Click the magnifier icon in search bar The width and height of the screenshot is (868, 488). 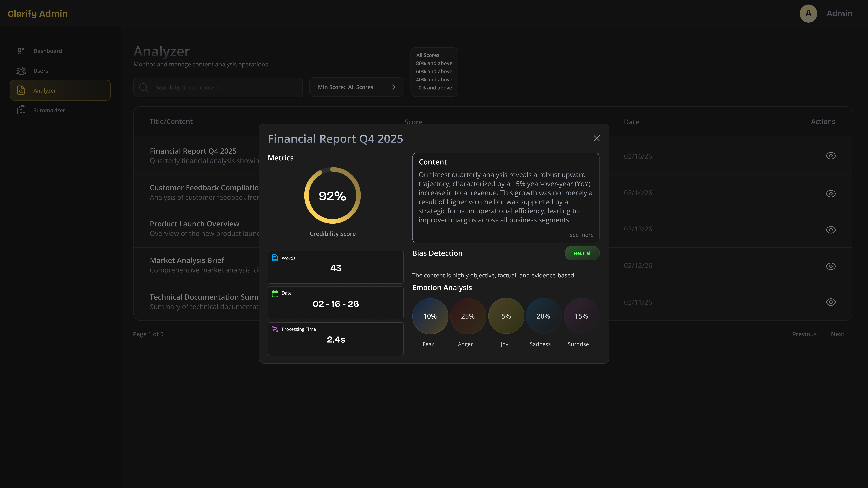point(144,88)
